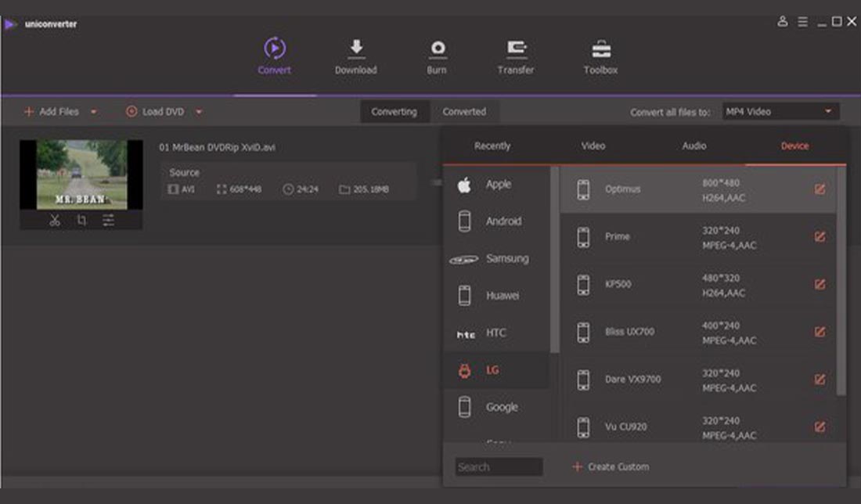The image size is (861, 504).
Task: Expand the Add Files dropdown arrow
Action: click(94, 112)
